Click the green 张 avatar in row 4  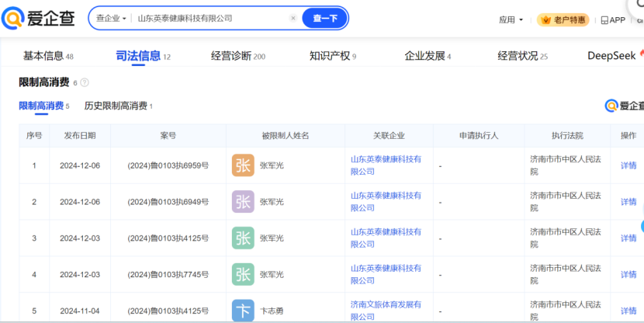(x=243, y=274)
